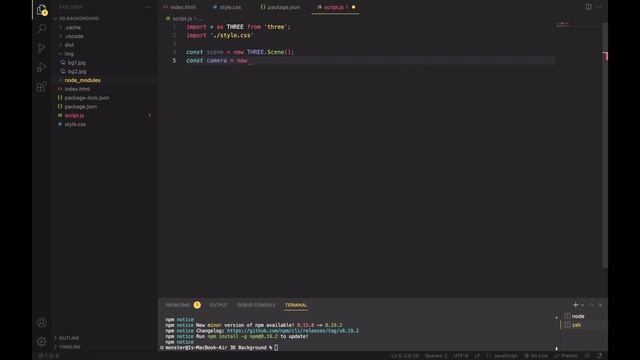Screen dimensions: 640x360
Task: Select the node terminal instance
Action: click(578, 316)
